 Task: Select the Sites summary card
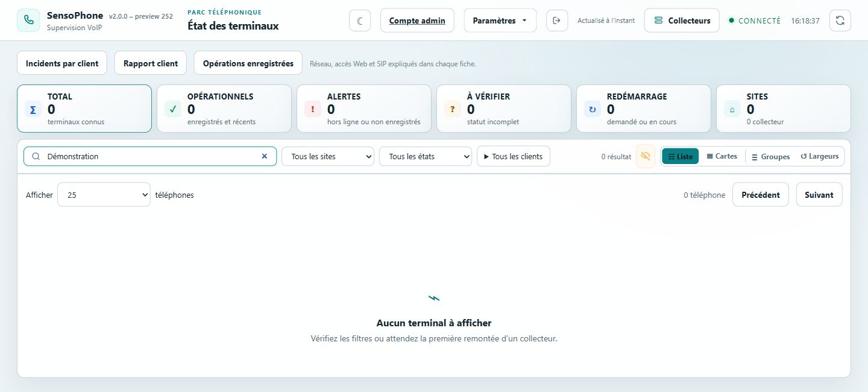[784, 109]
